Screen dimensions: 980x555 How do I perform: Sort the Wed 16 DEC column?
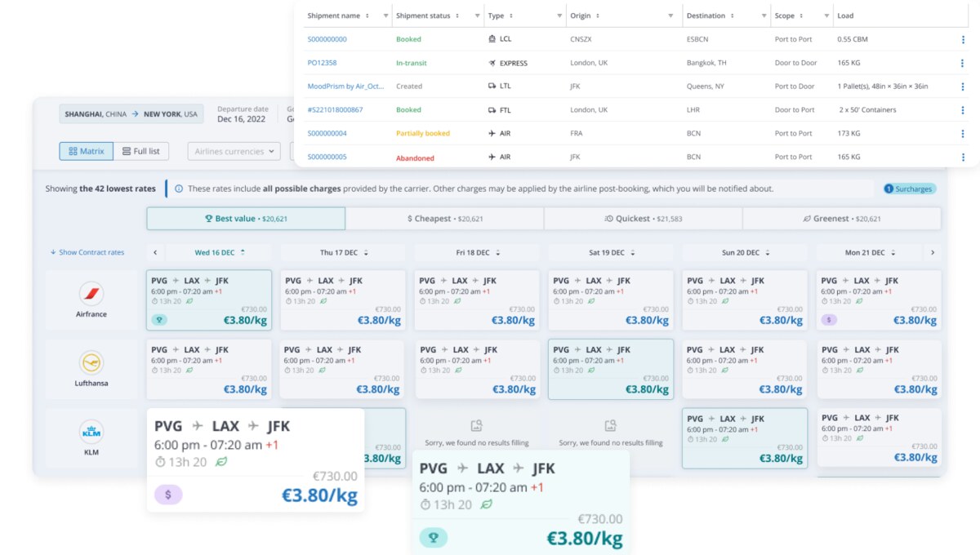[x=243, y=253]
